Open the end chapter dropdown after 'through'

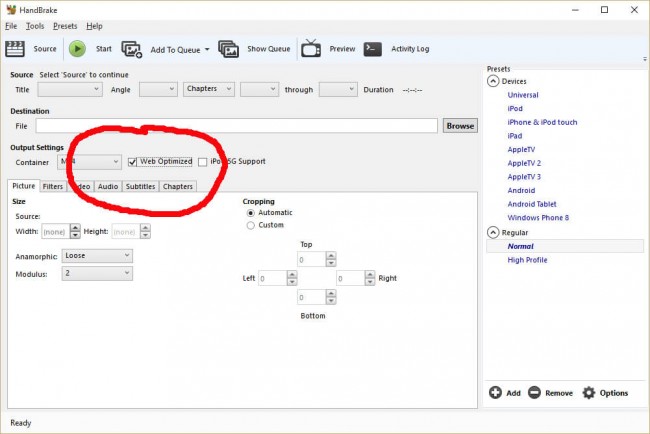[338, 90]
